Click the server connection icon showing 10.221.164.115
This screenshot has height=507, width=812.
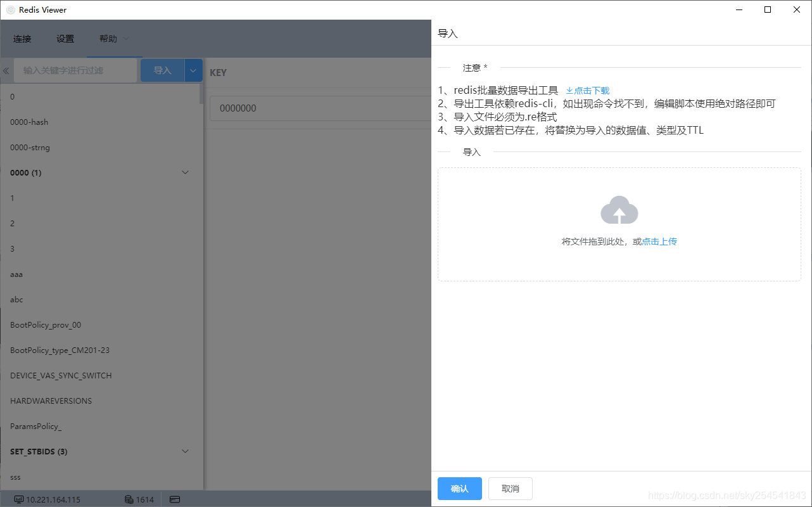(19, 499)
